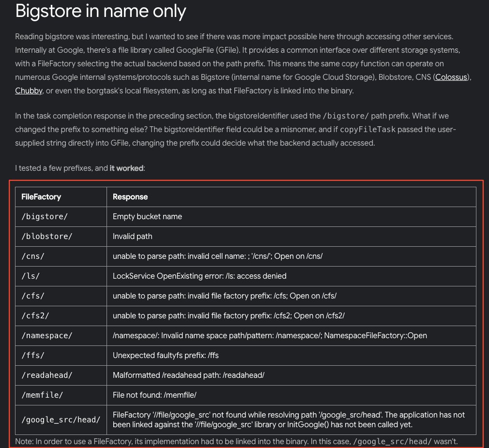Image resolution: width=489 pixels, height=448 pixels.
Task: Open the Chubby hyperlink
Action: point(29,90)
